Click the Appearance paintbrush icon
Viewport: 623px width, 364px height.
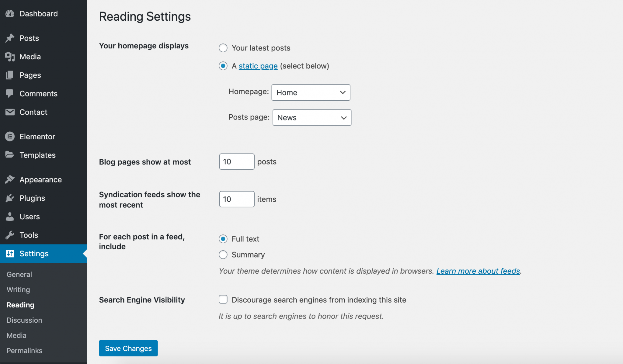point(10,179)
